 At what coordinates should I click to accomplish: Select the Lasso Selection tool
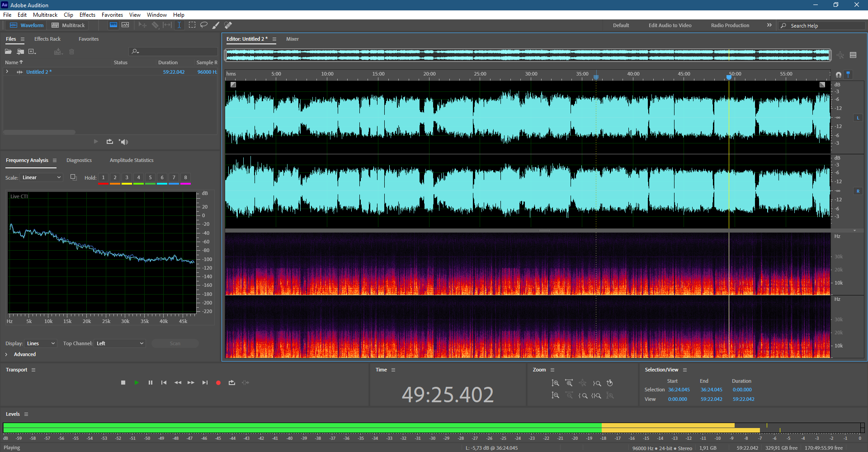(x=204, y=25)
